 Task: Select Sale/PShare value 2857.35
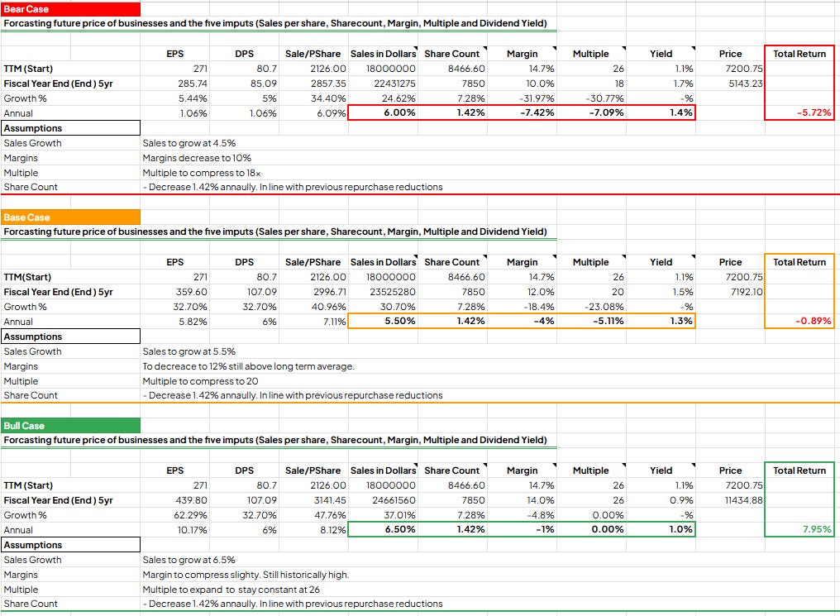click(x=329, y=84)
